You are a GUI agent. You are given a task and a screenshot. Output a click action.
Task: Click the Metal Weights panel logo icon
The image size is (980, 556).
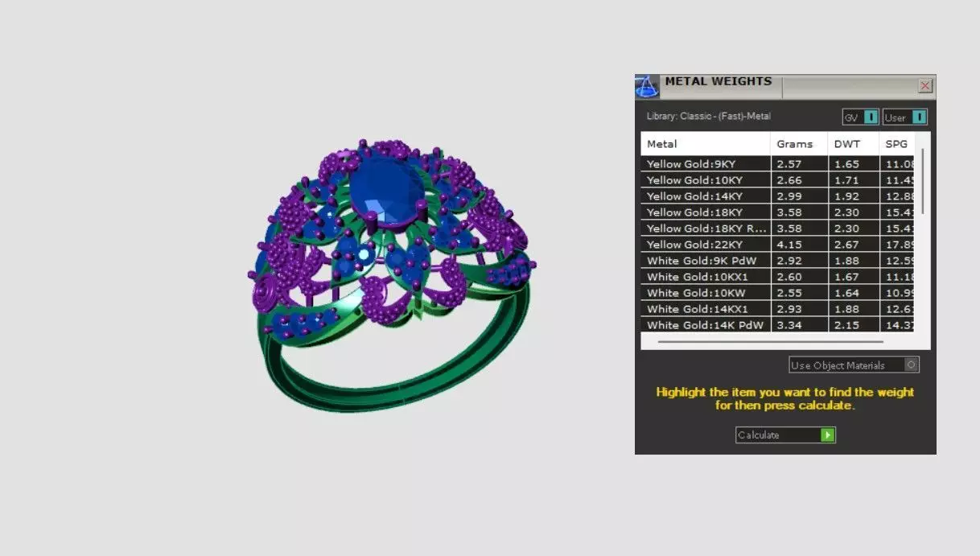[647, 86]
